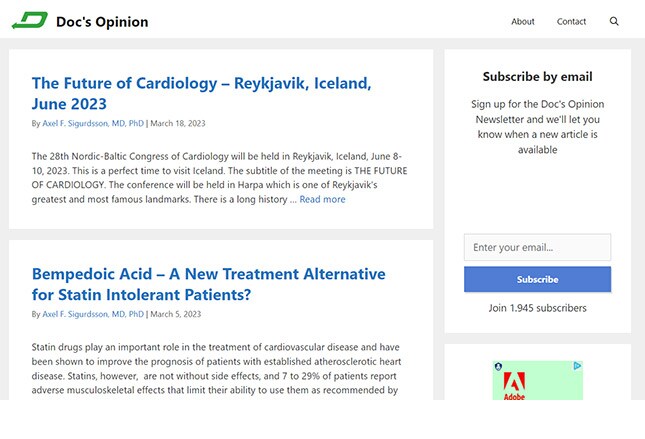Screen dimensions: 645x439
Task: Click the Subscribe by email heading
Action: click(537, 77)
